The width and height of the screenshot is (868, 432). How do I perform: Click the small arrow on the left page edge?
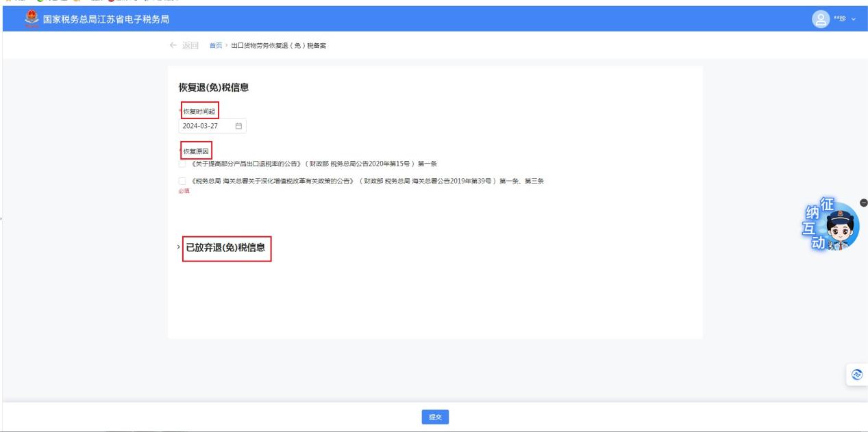point(2,218)
